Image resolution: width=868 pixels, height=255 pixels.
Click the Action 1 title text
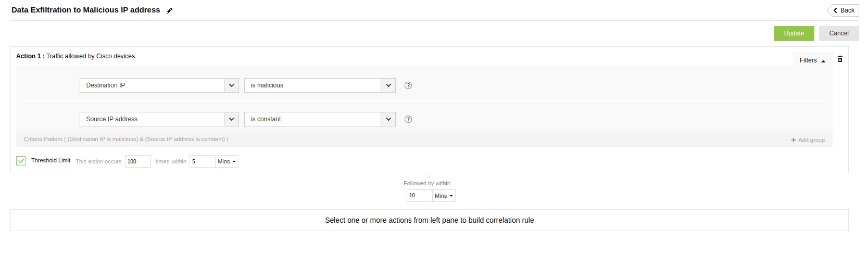pyautogui.click(x=76, y=56)
